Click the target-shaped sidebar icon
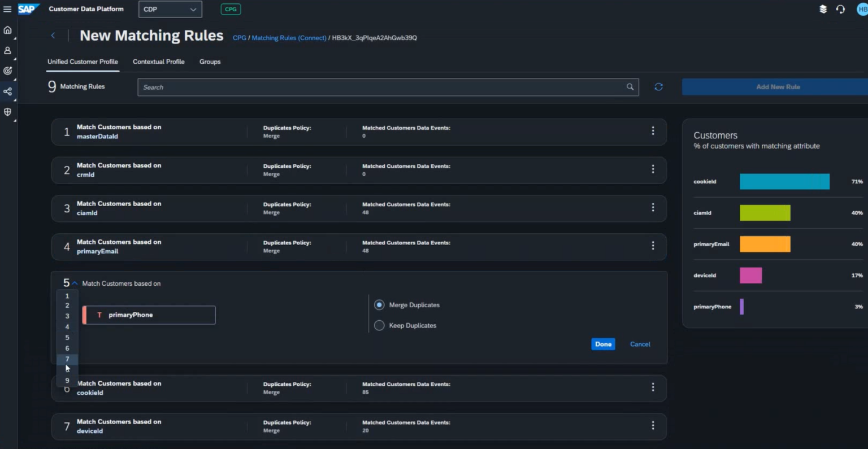Viewport: 868px width, 449px height. coord(7,70)
